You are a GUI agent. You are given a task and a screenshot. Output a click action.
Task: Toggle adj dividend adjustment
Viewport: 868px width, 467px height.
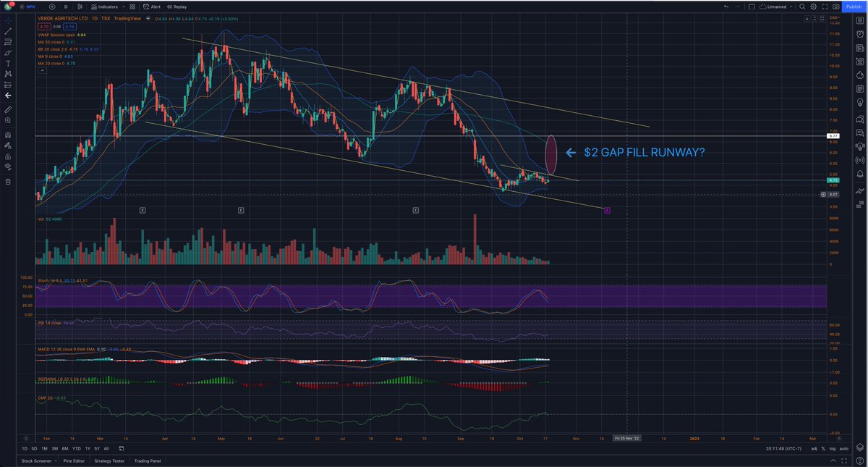pos(815,449)
